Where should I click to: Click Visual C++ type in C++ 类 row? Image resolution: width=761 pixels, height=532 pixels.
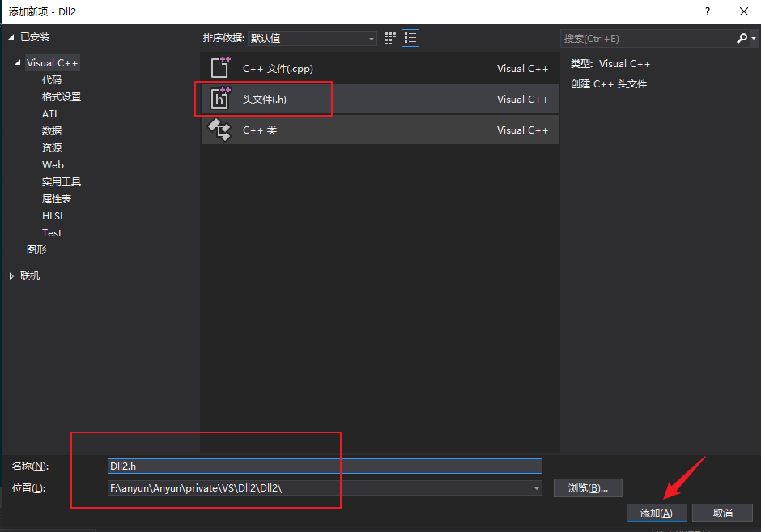(522, 130)
